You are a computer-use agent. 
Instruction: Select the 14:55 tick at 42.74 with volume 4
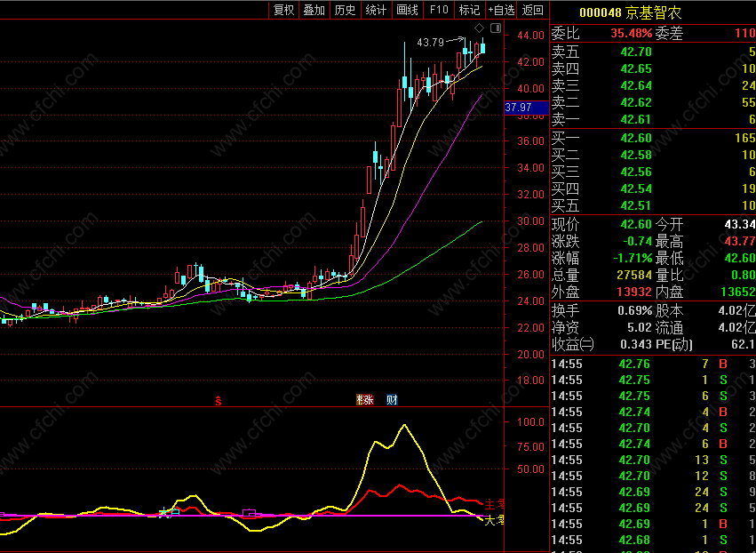click(x=653, y=412)
